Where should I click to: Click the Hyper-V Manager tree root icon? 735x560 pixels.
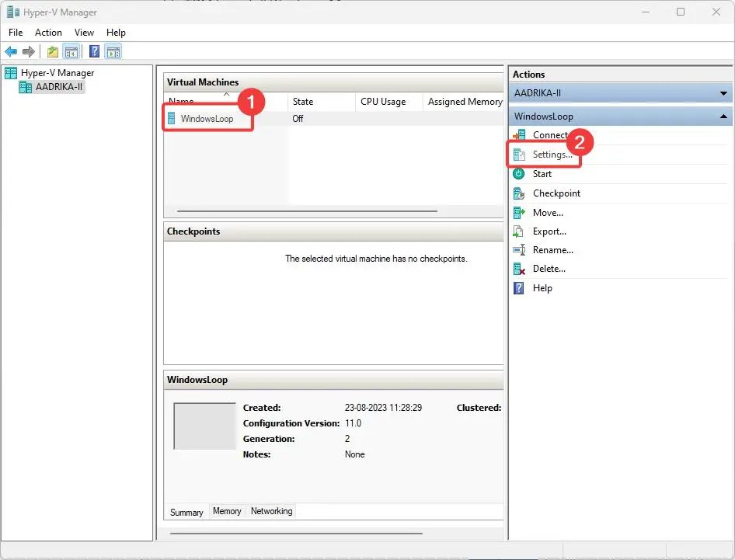11,73
